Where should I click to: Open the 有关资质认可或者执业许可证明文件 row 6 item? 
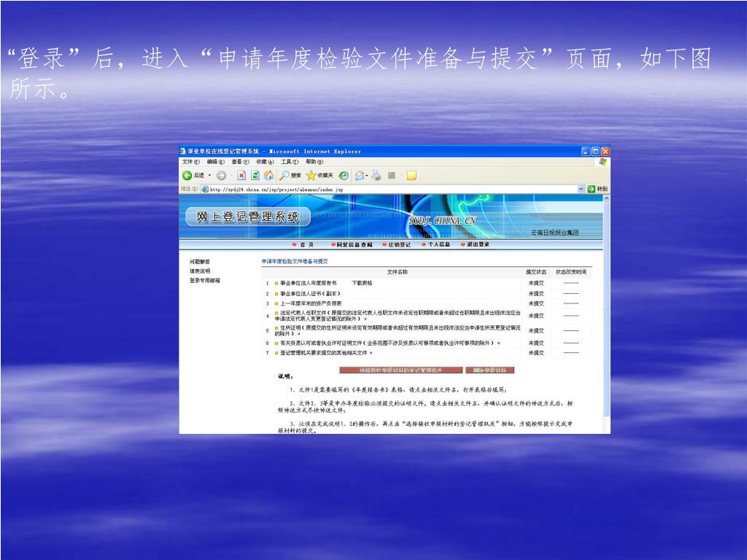pyautogui.click(x=387, y=343)
